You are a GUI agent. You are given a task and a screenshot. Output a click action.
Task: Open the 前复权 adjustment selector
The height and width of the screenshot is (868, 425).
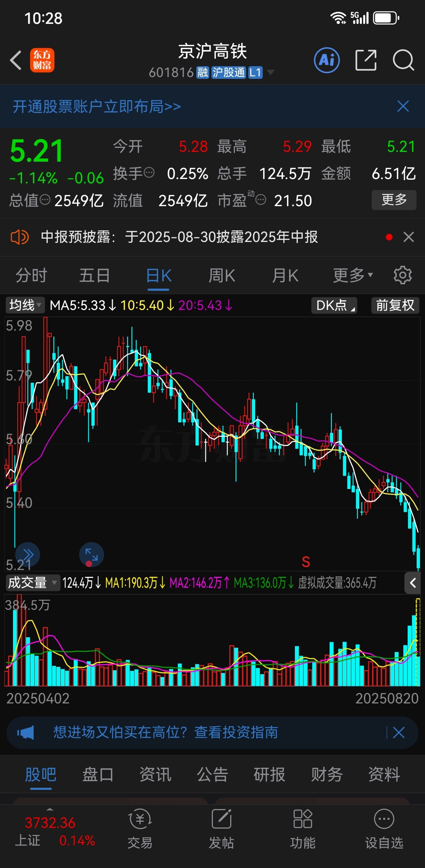[x=395, y=305]
